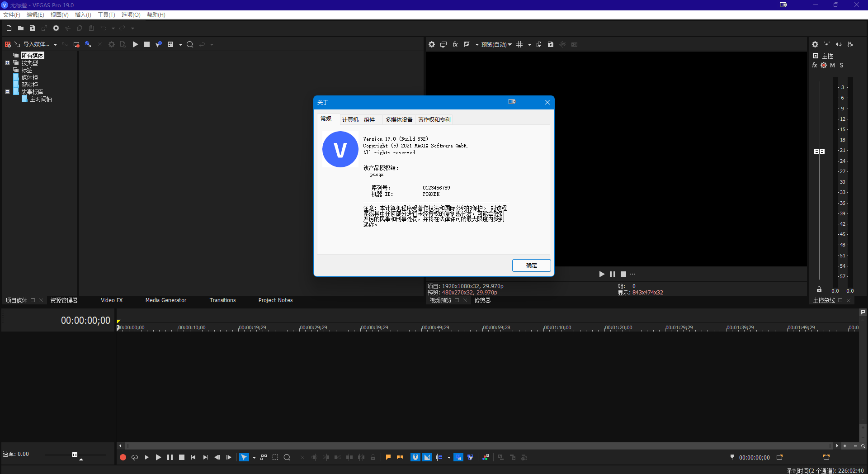The height and width of the screenshot is (474, 868).
Task: Toggle Lock Envelopes to Events icon
Action: click(458, 457)
